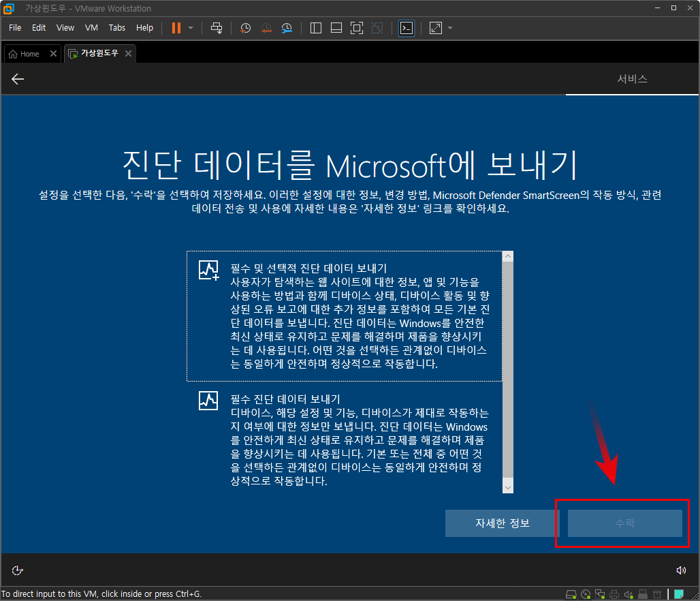Click the hard disk status icon
Screen dimensions: 700x601
[x=571, y=594]
